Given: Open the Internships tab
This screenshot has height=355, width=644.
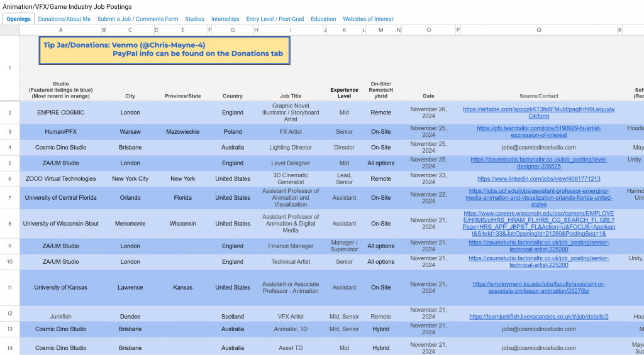Looking at the screenshot, I should [x=225, y=19].
